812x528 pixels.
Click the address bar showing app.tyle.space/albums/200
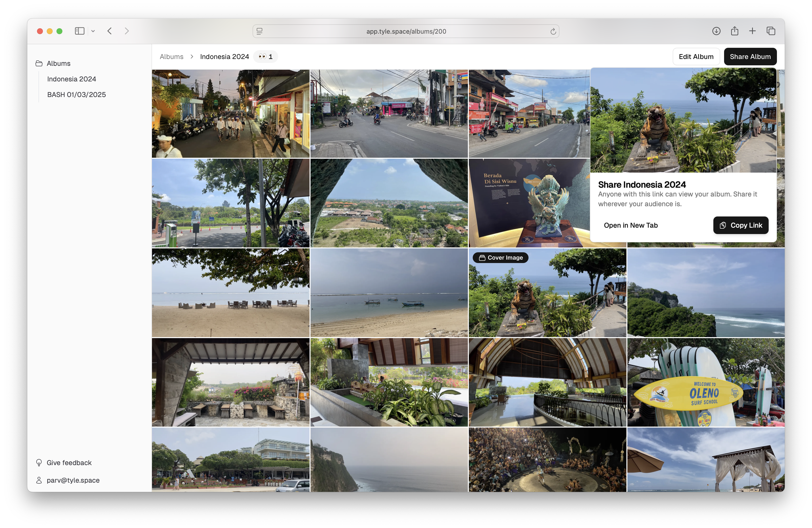tap(406, 31)
